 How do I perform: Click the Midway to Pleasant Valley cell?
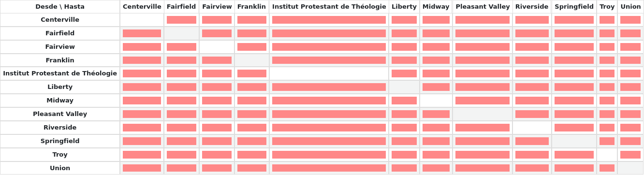483,101
